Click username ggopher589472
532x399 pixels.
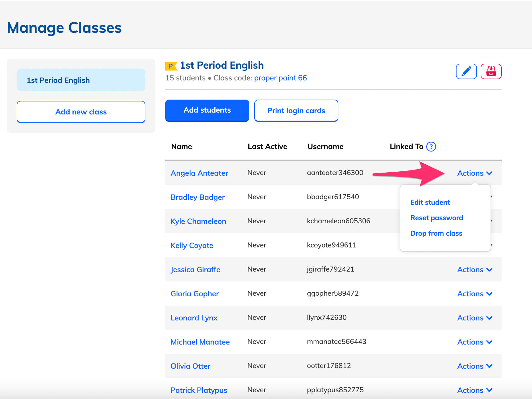(x=333, y=293)
